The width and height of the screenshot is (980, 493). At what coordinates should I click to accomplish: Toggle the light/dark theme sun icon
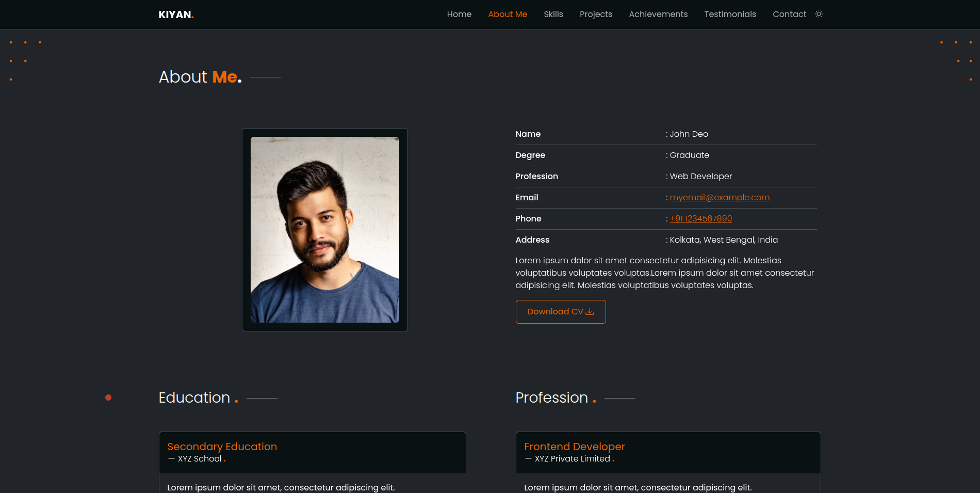point(819,14)
